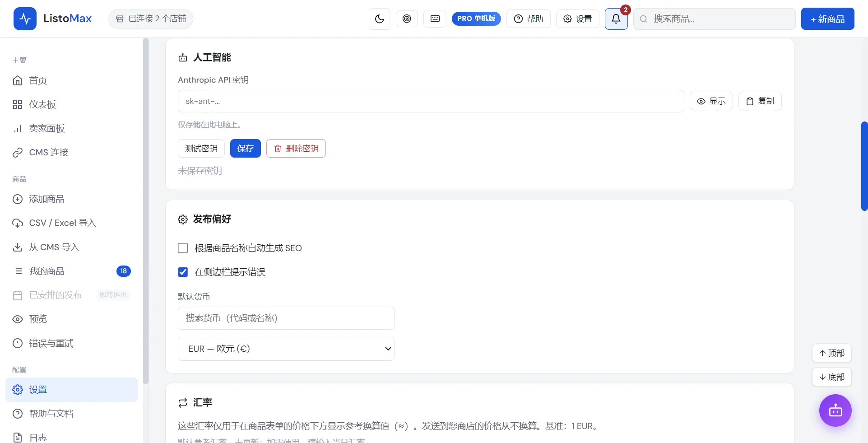The height and width of the screenshot is (443, 868).
Task: Open 帮助 from the top bar
Action: point(529,19)
